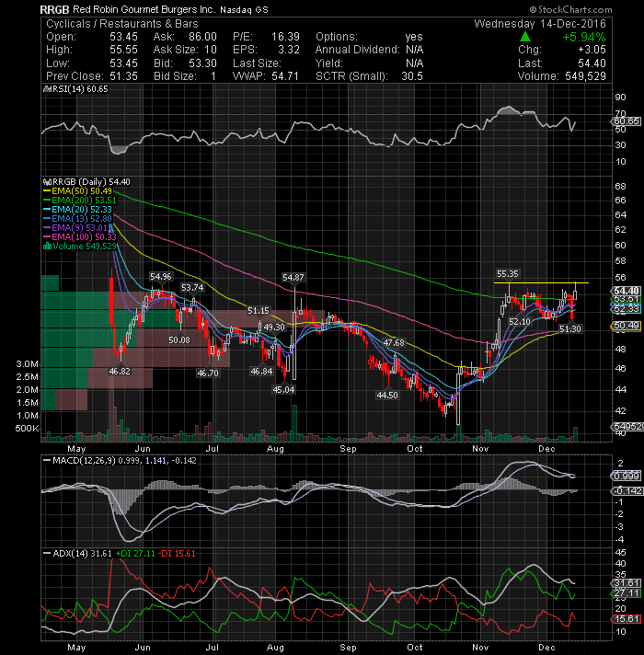644x655 pixels.
Task: Click the pink EMA(100) legend color dash
Action: (47, 236)
